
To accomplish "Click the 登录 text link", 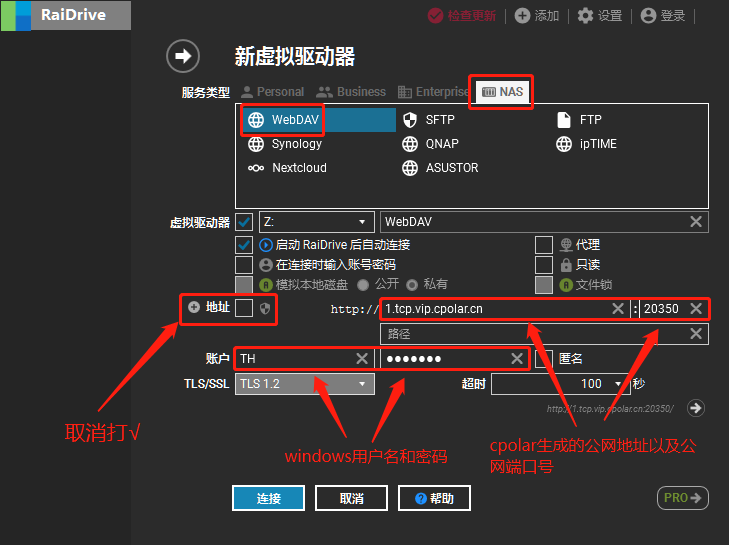I will pyautogui.click(x=673, y=15).
